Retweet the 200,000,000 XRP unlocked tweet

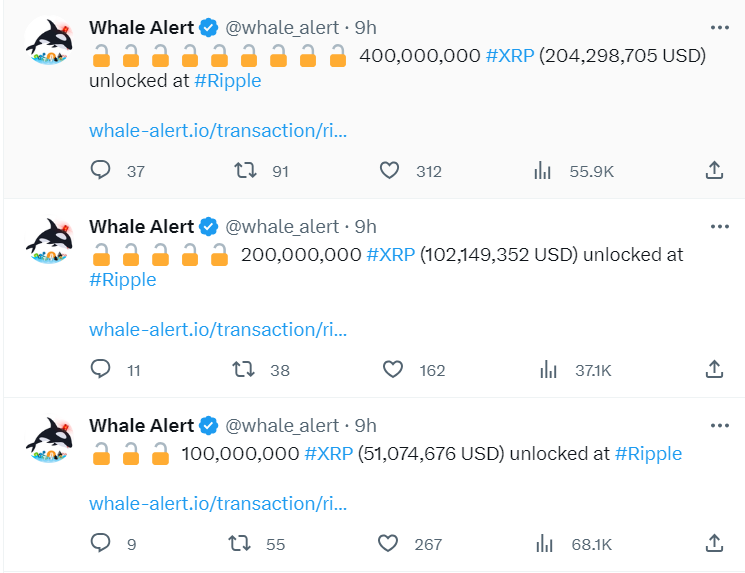pos(244,369)
